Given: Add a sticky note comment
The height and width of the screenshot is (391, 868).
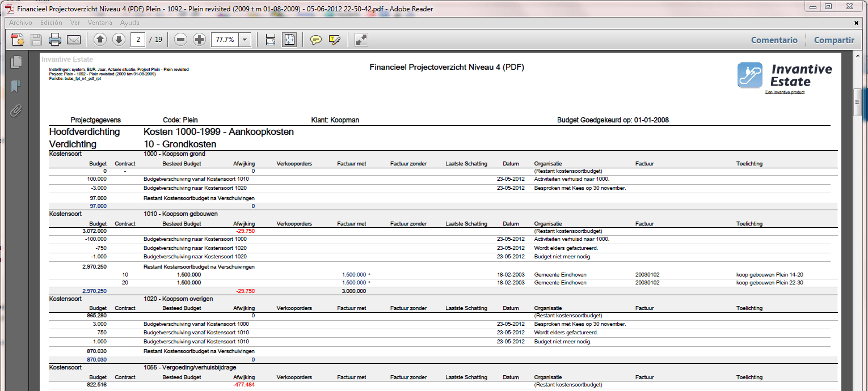Looking at the screenshot, I should pyautogui.click(x=316, y=40).
